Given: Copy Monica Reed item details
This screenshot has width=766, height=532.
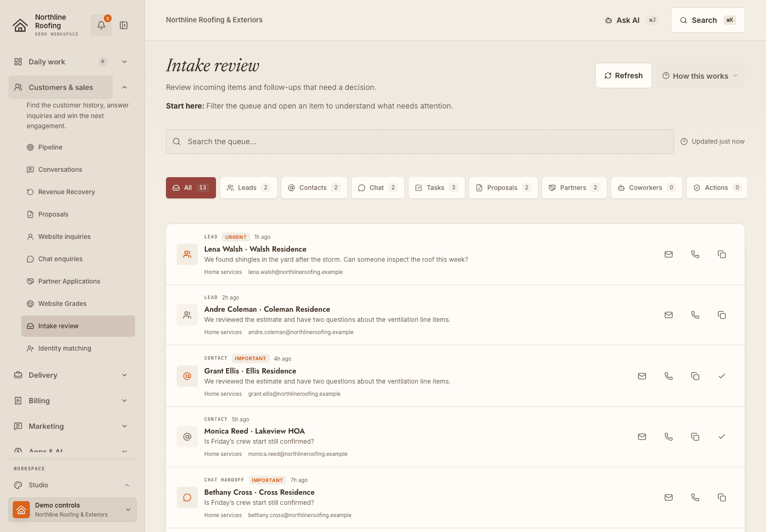Looking at the screenshot, I should coord(695,437).
